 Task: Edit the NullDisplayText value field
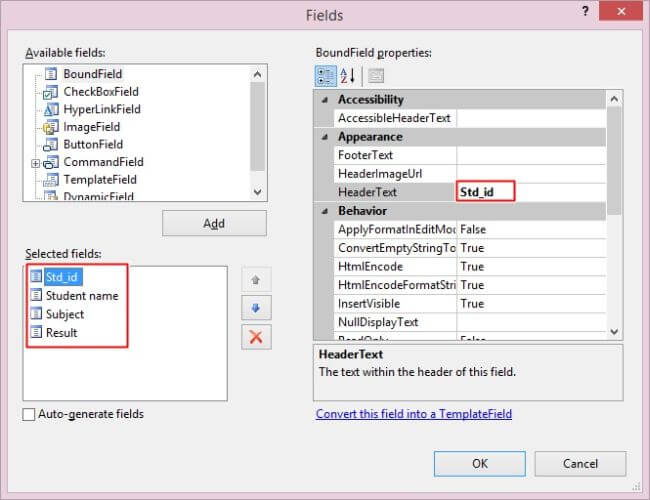pyautogui.click(x=531, y=322)
